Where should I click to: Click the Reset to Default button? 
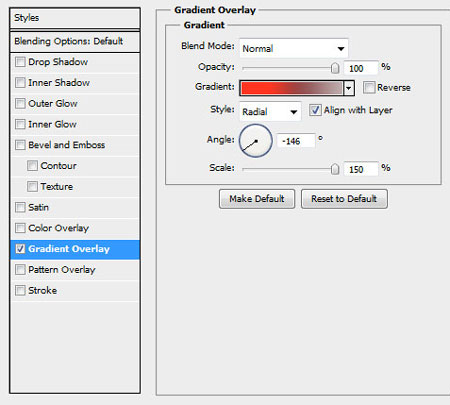pos(344,199)
